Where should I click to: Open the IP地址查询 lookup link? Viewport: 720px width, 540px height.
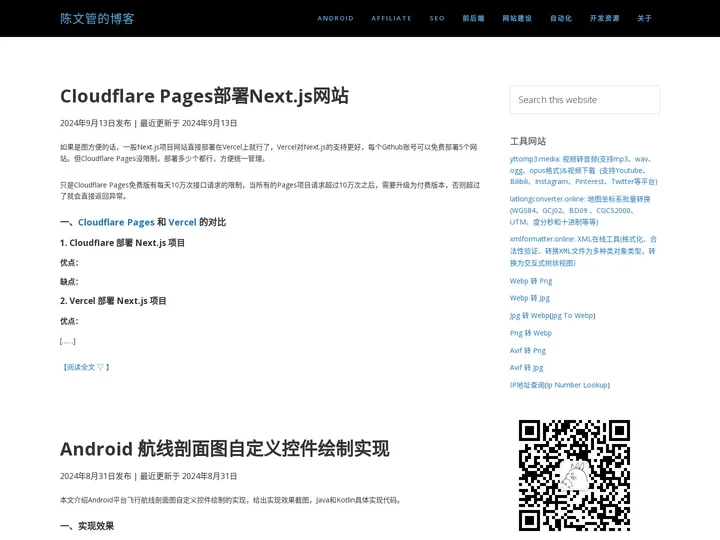[560, 385]
